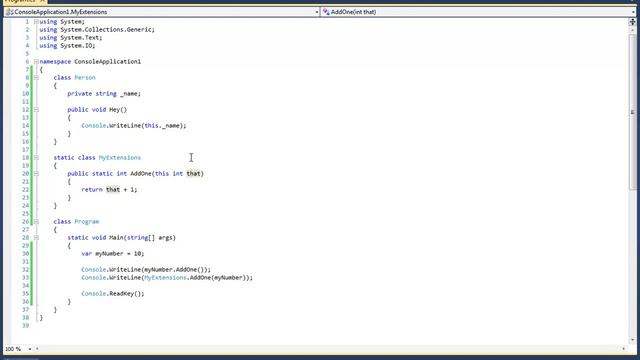Collapse the Main method block
The image size is (640, 360).
[36, 238]
